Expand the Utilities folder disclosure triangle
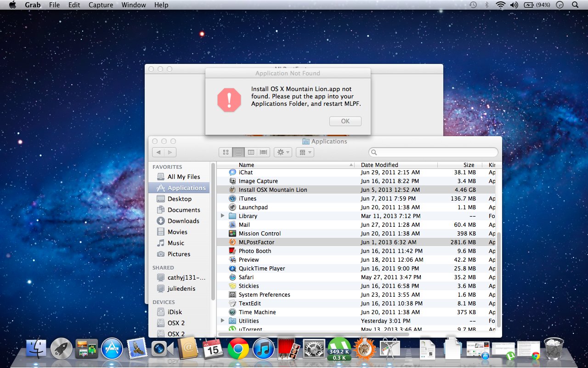This screenshot has width=588, height=368. click(x=223, y=321)
